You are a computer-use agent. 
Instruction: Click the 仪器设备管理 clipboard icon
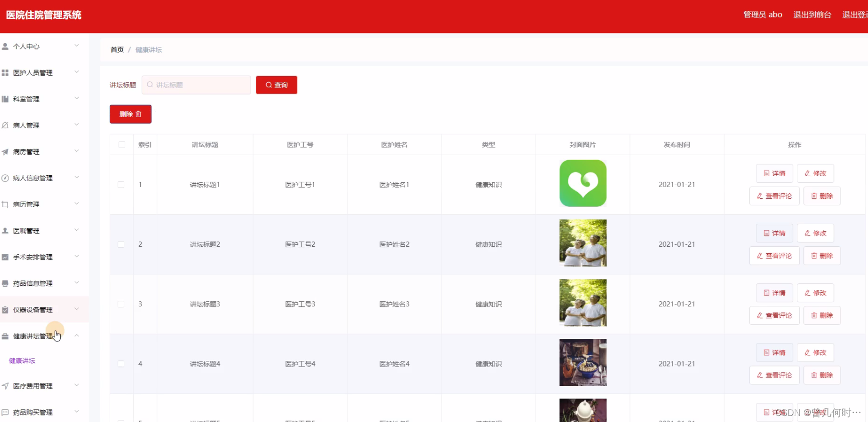(5, 310)
